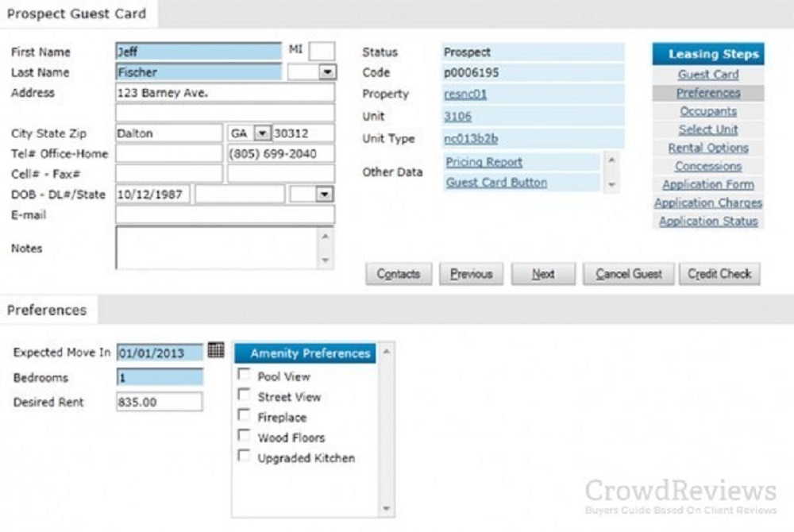Click the Next button
This screenshot has height=532, width=794.
543,274
